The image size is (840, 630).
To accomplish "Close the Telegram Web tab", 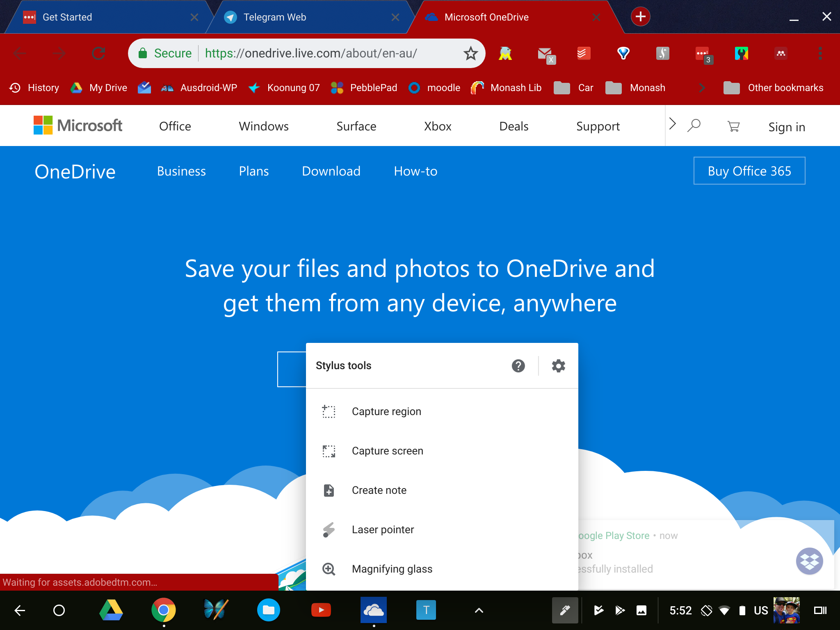I will (395, 17).
